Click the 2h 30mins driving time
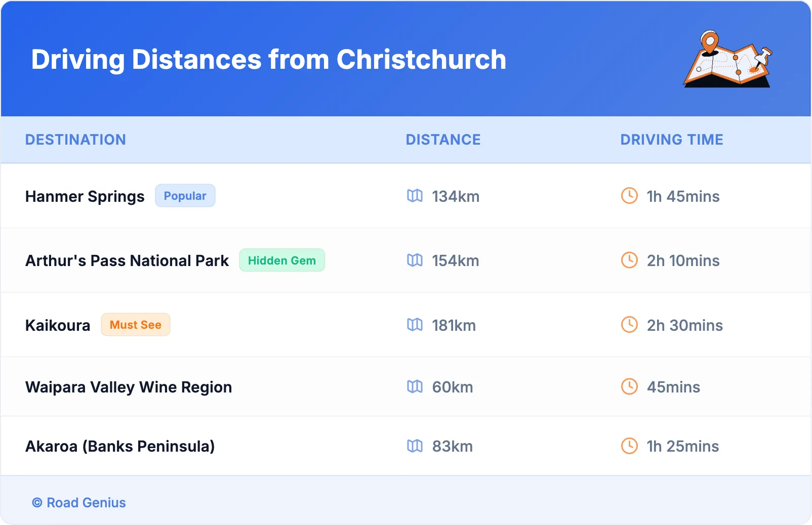This screenshot has width=812, height=525. (x=685, y=325)
